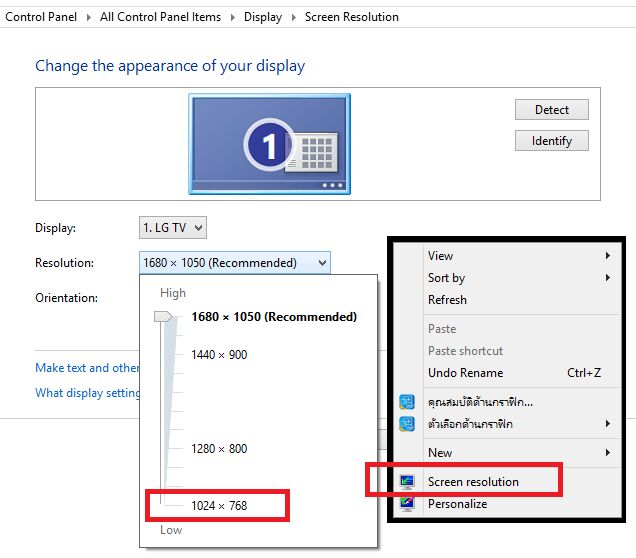
Task: Choose Refresh from the context menu
Action: (x=447, y=300)
